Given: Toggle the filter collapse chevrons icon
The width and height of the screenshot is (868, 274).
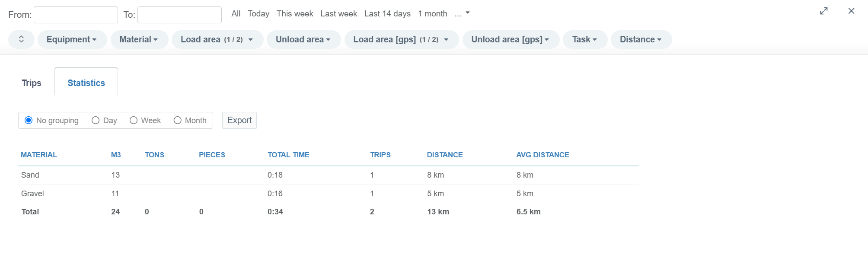Looking at the screenshot, I should (x=21, y=39).
